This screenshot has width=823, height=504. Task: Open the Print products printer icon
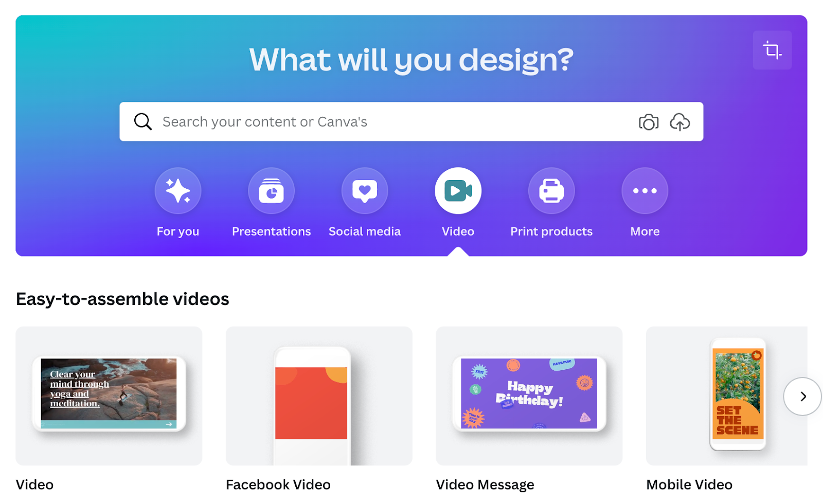551,191
